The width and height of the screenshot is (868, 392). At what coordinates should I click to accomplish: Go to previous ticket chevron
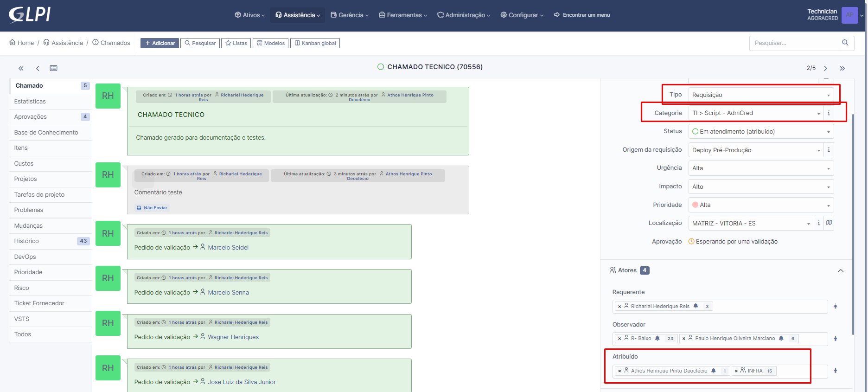tap(38, 68)
